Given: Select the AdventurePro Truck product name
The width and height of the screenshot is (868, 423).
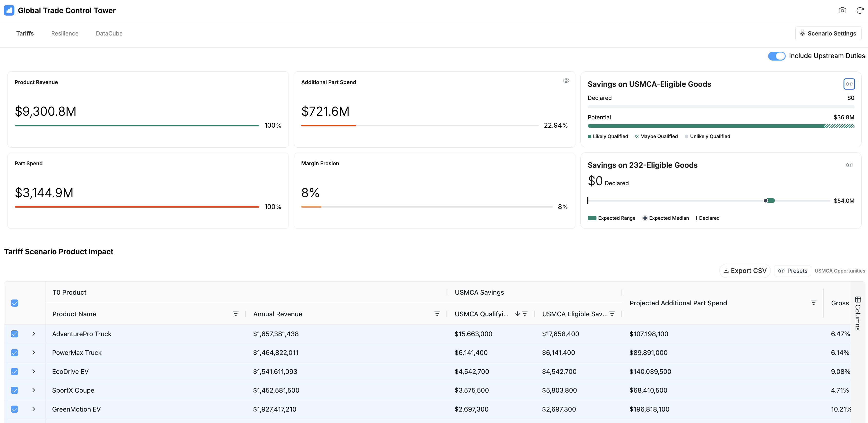Looking at the screenshot, I should point(82,334).
